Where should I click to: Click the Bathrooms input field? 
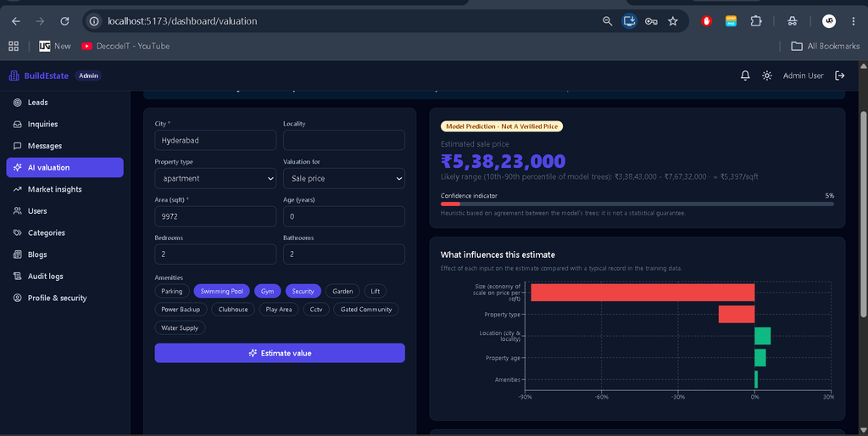(x=344, y=254)
